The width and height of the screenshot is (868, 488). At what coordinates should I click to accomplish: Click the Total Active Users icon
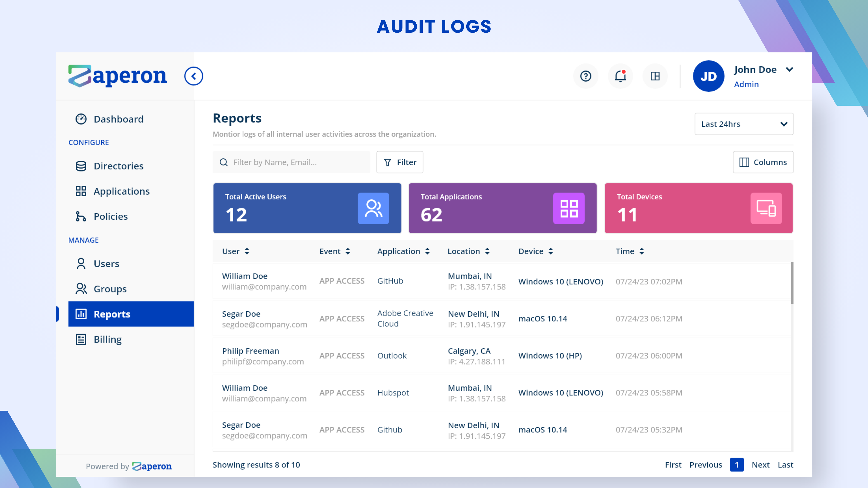pos(373,208)
